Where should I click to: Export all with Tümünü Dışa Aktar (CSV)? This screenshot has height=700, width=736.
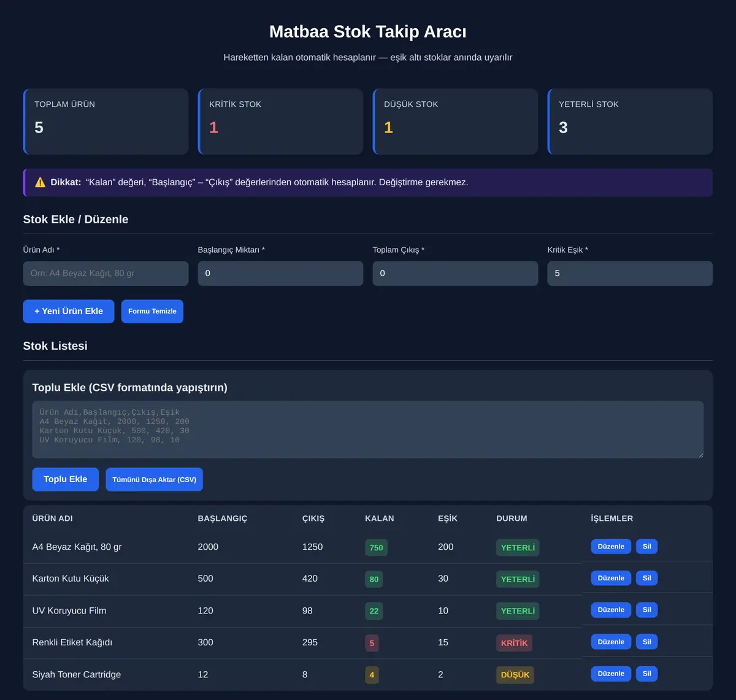pos(155,479)
